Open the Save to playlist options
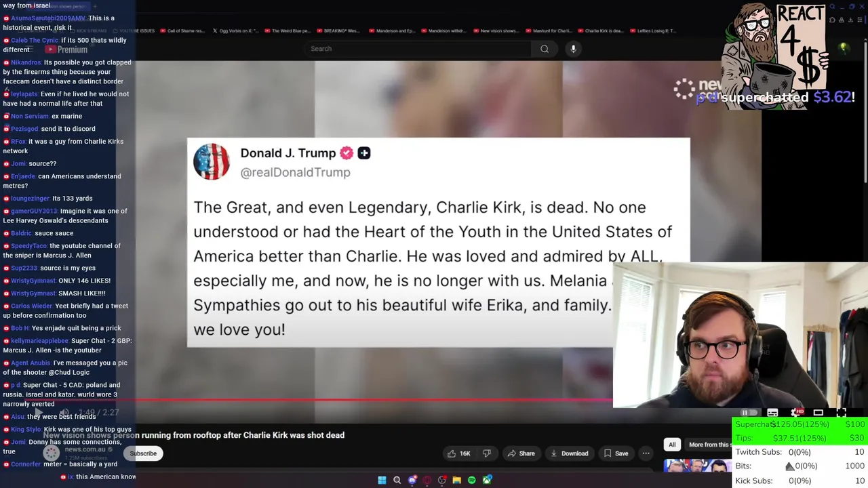Viewport: 868px width, 488px height. point(616,453)
